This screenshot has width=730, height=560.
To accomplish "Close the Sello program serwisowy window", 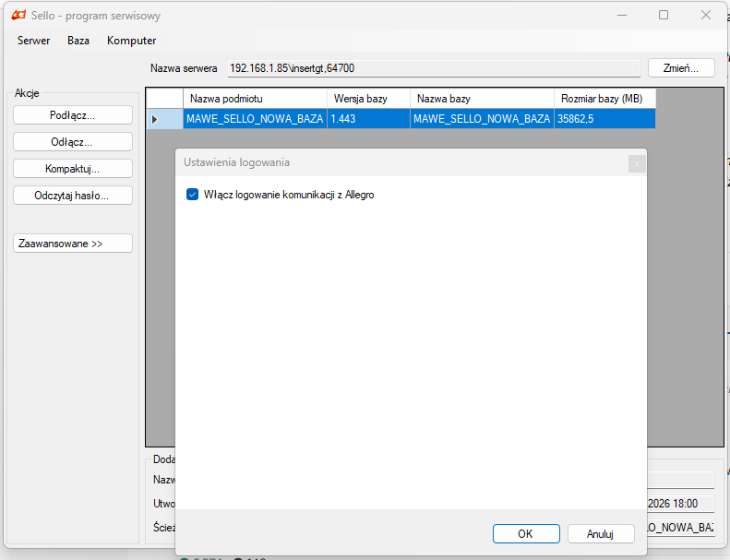I will 706,15.
